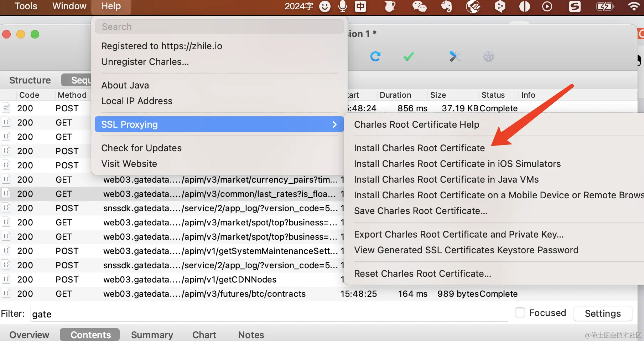
Task: Sort by the Code column header
Action: [29, 95]
